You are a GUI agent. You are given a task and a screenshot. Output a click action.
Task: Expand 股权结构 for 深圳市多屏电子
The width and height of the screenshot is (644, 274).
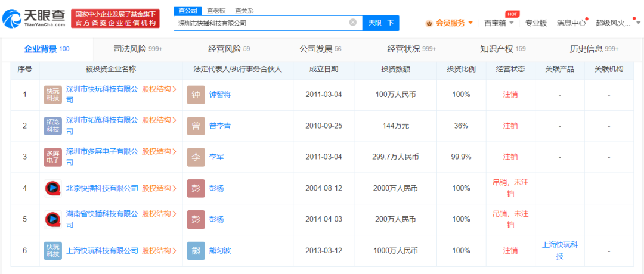coord(159,151)
